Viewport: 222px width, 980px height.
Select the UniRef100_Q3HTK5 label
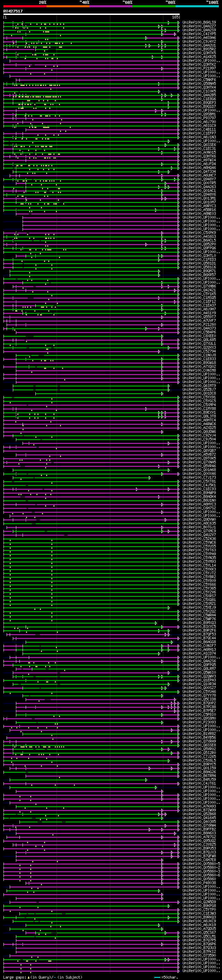199,53
